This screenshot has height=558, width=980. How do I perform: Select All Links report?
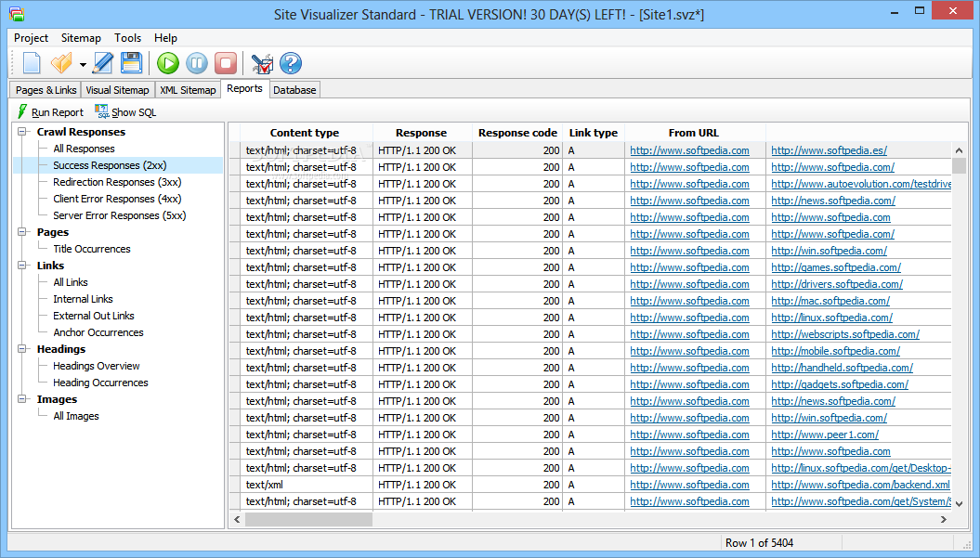pos(70,282)
